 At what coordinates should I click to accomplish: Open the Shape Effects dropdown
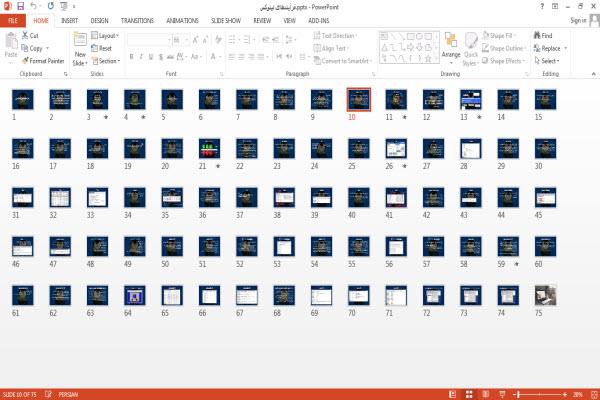coord(503,61)
